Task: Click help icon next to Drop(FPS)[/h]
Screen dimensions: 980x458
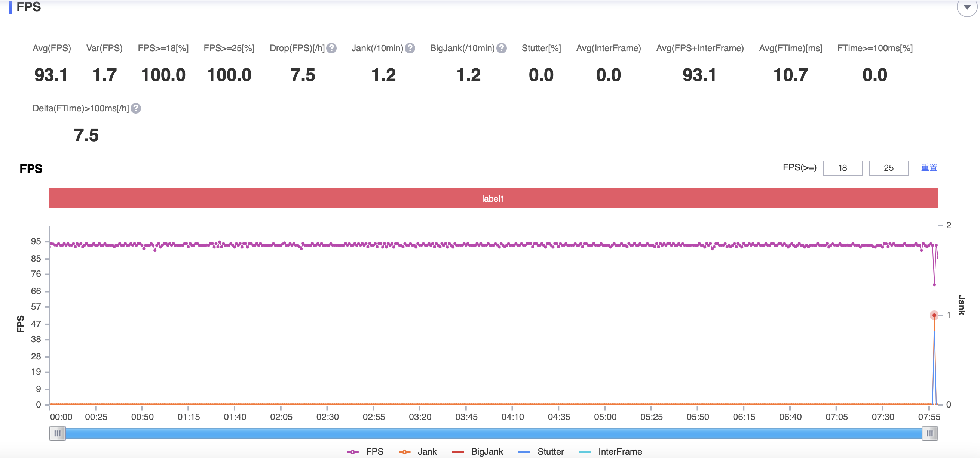Action: (331, 48)
